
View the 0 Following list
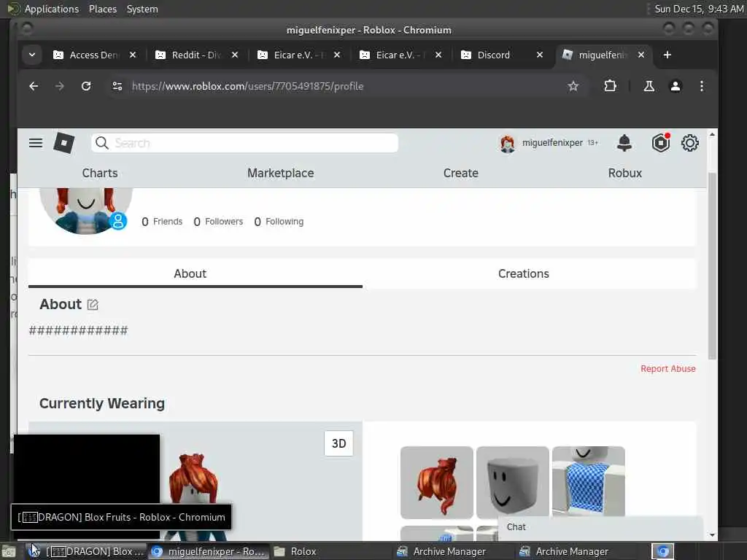coord(279,222)
